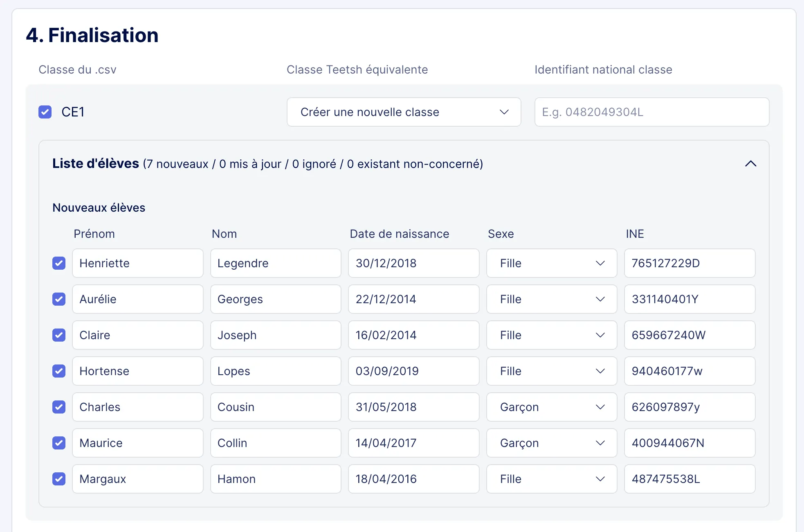Uncheck Aurélie Georges' row checkbox

59,299
